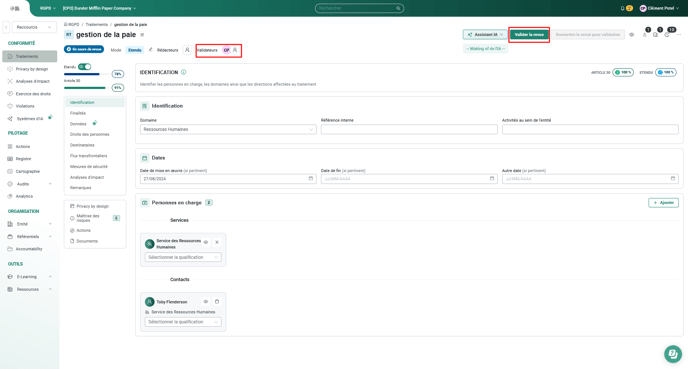
Task: Click the RGPD home breadcrumb
Action: 72,25
